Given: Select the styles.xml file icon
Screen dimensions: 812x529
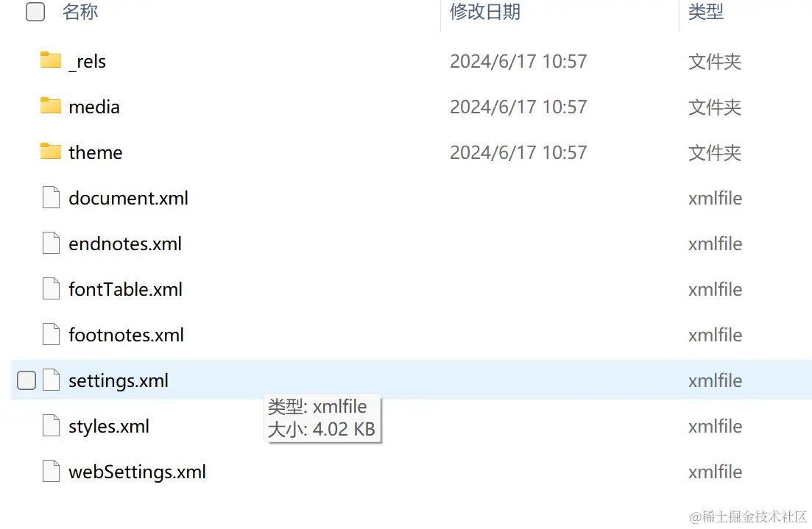Looking at the screenshot, I should pos(51,425).
